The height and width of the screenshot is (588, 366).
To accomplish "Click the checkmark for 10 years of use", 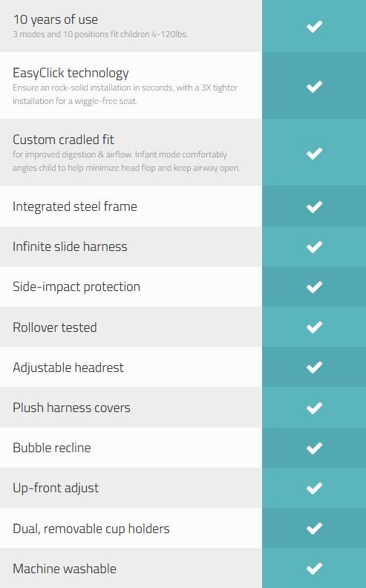I will coord(314,26).
